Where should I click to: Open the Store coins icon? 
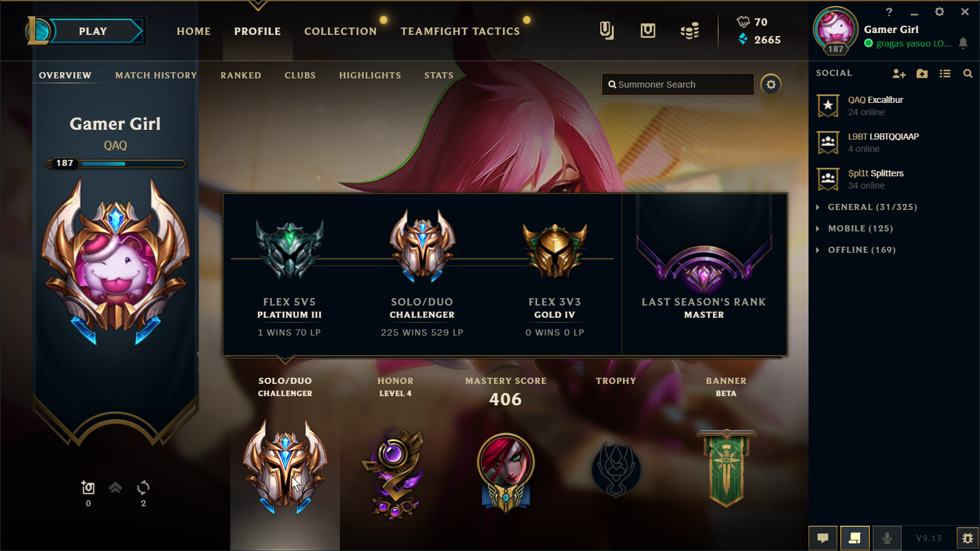(x=690, y=31)
